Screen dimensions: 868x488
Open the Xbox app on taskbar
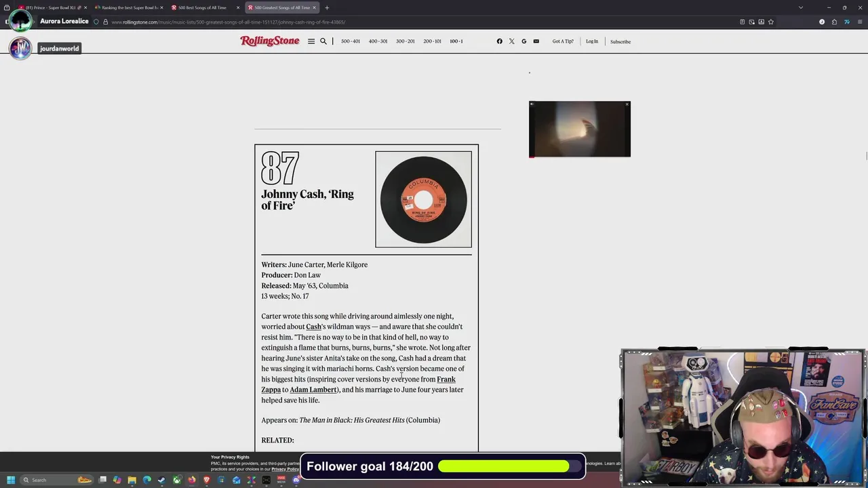[x=177, y=480]
